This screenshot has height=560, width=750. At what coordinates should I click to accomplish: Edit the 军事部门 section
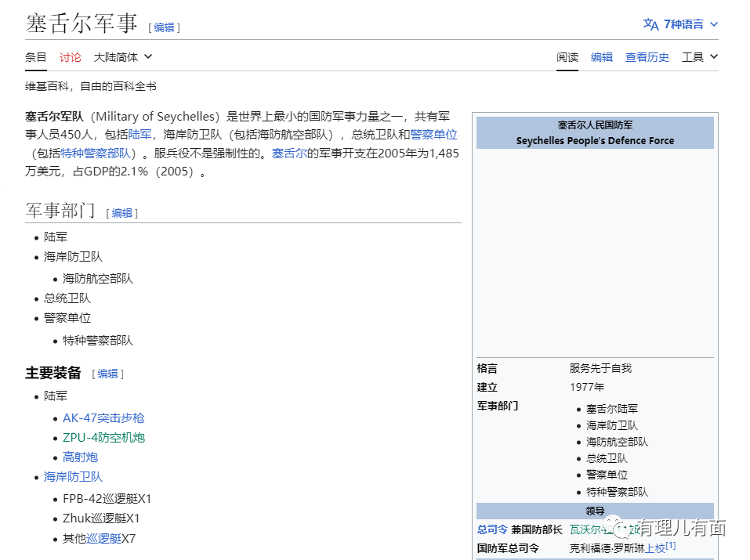122,212
